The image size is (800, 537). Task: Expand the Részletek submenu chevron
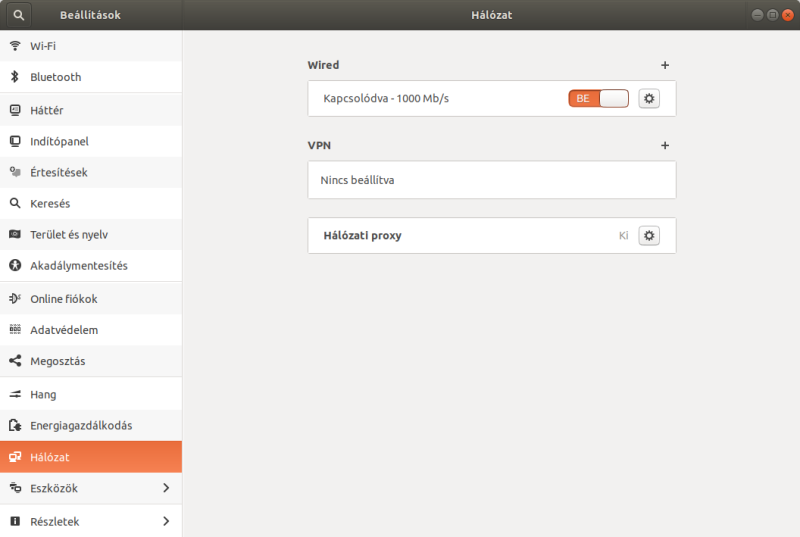pos(166,521)
